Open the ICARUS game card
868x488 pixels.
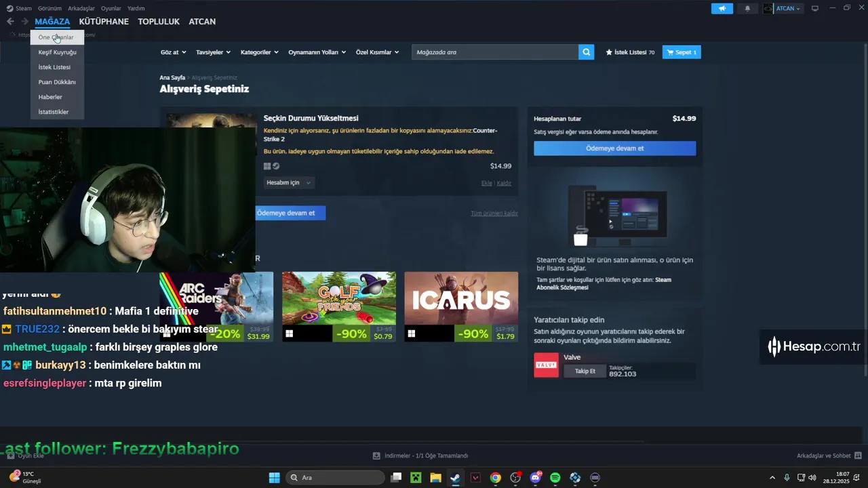tap(461, 307)
